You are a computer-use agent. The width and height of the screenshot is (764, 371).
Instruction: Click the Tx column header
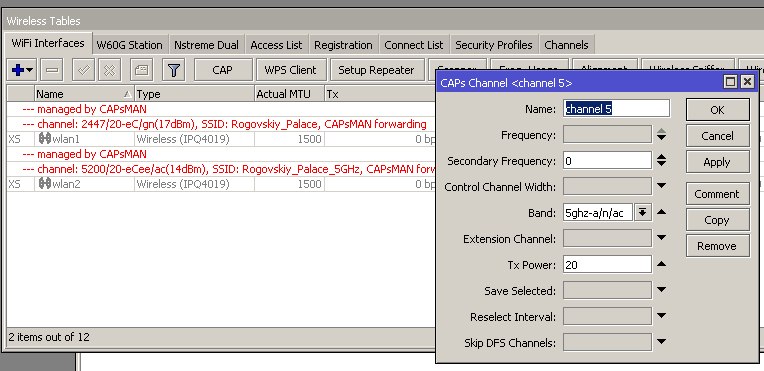pyautogui.click(x=380, y=94)
